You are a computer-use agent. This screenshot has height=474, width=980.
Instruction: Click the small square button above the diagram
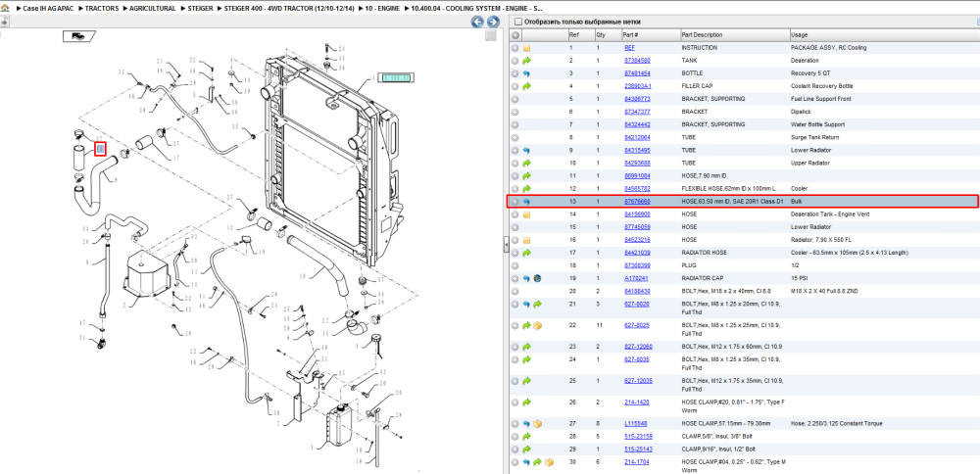tap(491, 35)
